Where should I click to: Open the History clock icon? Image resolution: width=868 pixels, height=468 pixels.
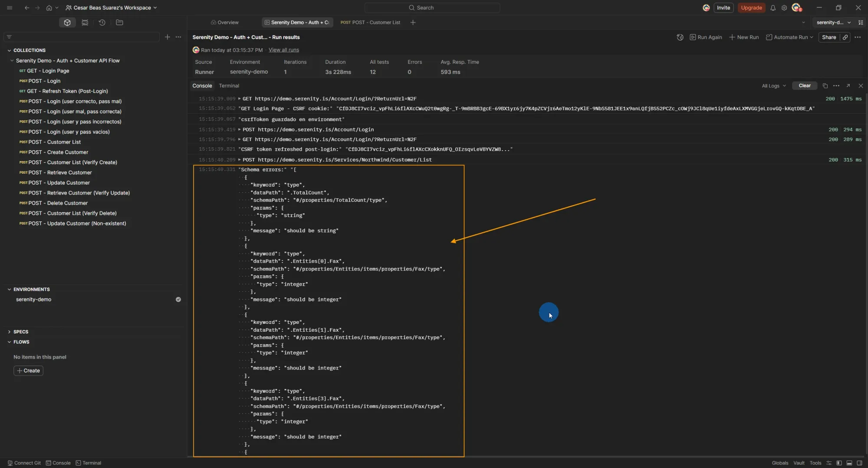tap(102, 23)
